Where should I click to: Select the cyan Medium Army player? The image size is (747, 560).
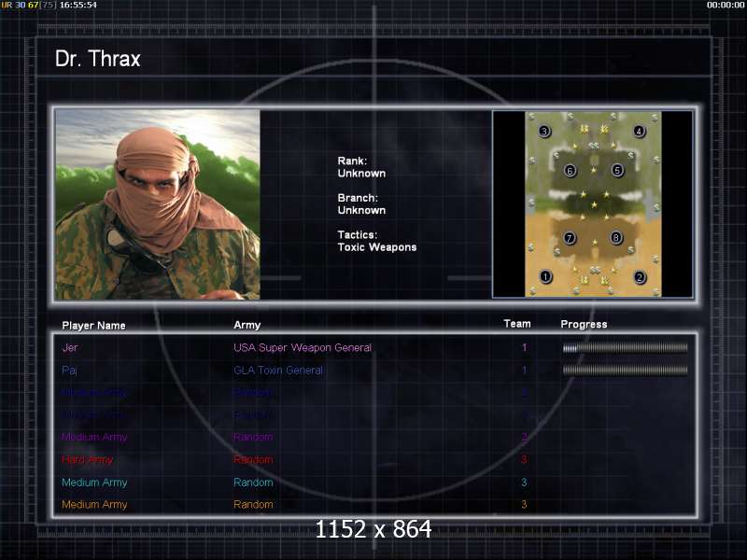pyautogui.click(x=94, y=483)
